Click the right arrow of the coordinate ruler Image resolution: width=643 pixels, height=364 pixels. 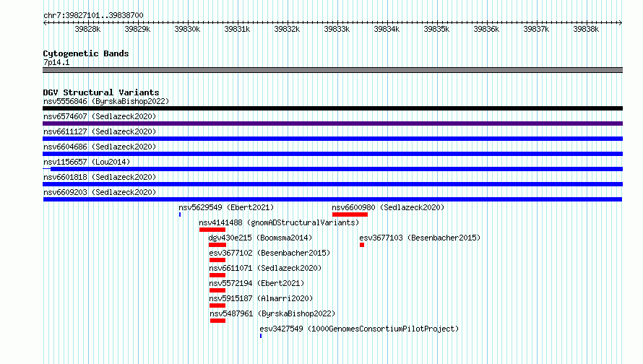click(x=621, y=22)
